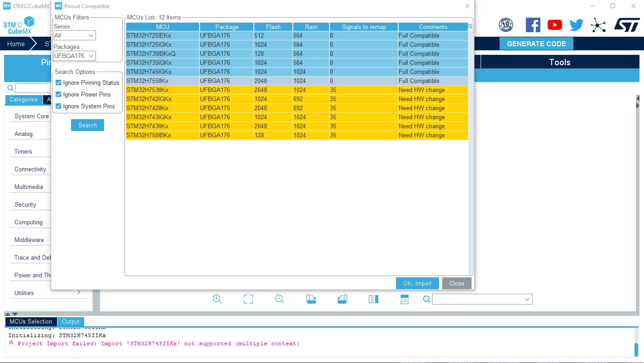This screenshot has height=363, width=644.
Task: Expand the Utilities category chevron
Action: (79, 292)
